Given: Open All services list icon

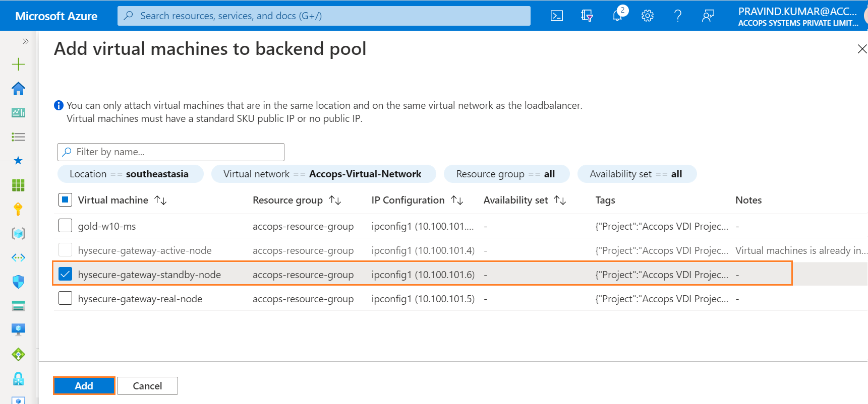Looking at the screenshot, I should point(18,137).
